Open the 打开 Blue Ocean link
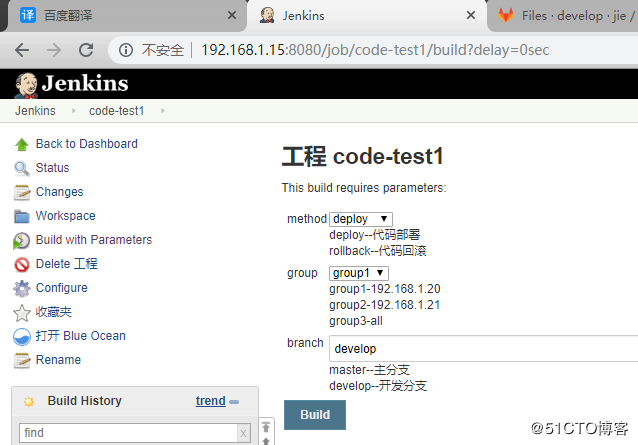 tap(81, 336)
